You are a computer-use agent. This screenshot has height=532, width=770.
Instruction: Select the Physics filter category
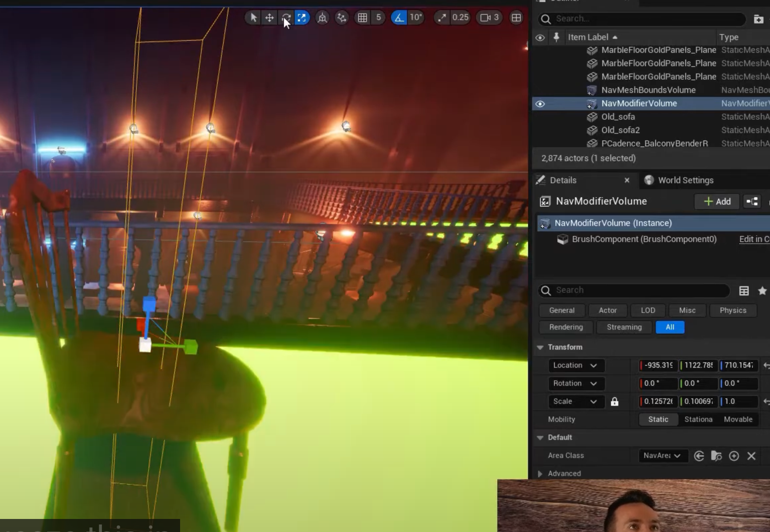732,310
